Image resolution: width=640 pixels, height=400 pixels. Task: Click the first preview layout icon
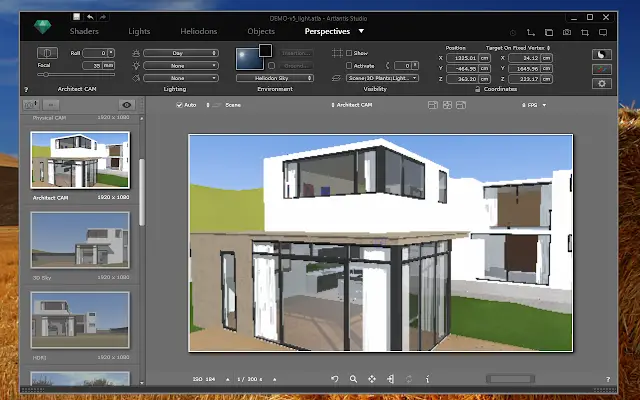[x=433, y=105]
